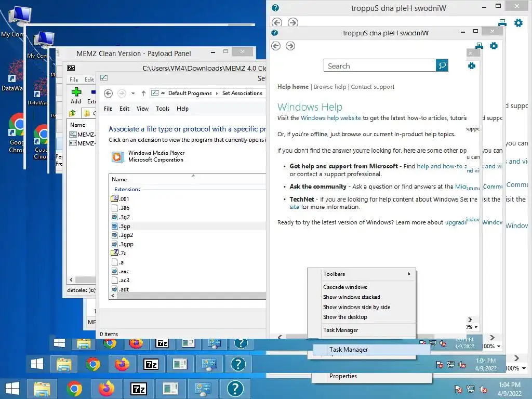Open the Help menu in Set Associations
The image size is (532, 399).
(182, 109)
